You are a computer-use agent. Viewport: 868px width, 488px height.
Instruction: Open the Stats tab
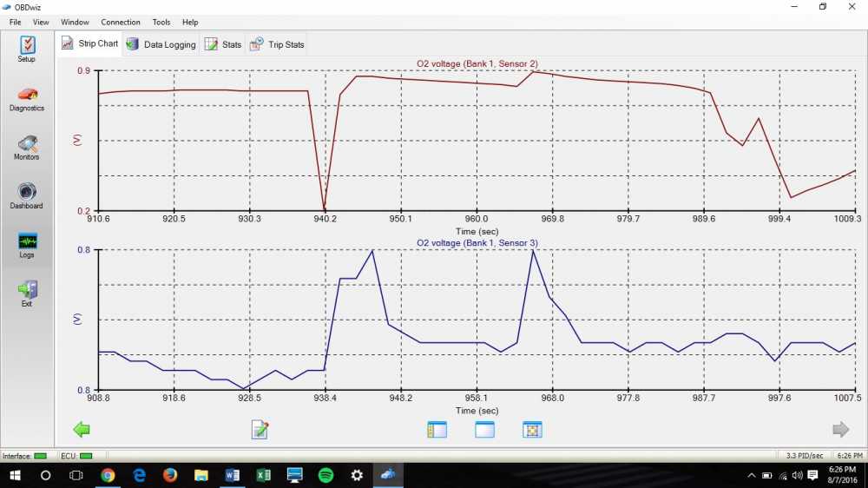click(223, 44)
